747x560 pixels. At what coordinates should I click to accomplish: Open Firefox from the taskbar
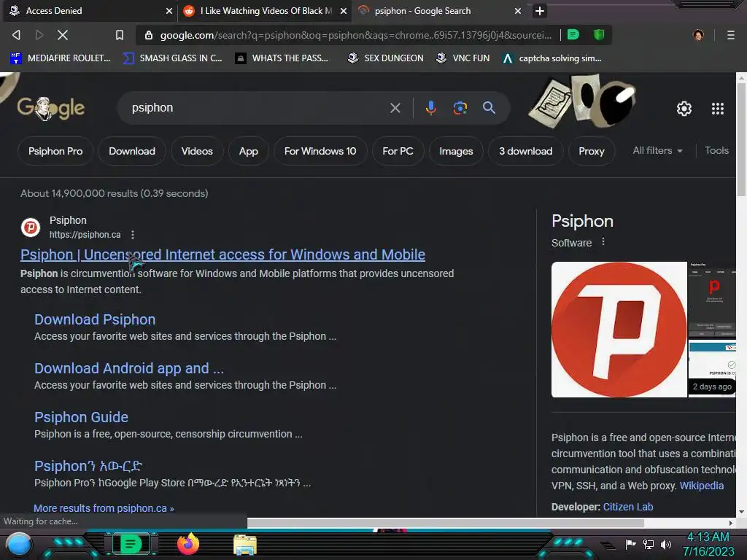pos(188,543)
